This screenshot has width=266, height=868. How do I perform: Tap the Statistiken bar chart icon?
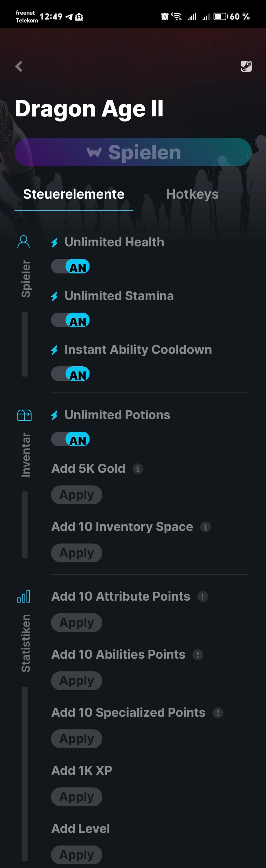click(23, 596)
